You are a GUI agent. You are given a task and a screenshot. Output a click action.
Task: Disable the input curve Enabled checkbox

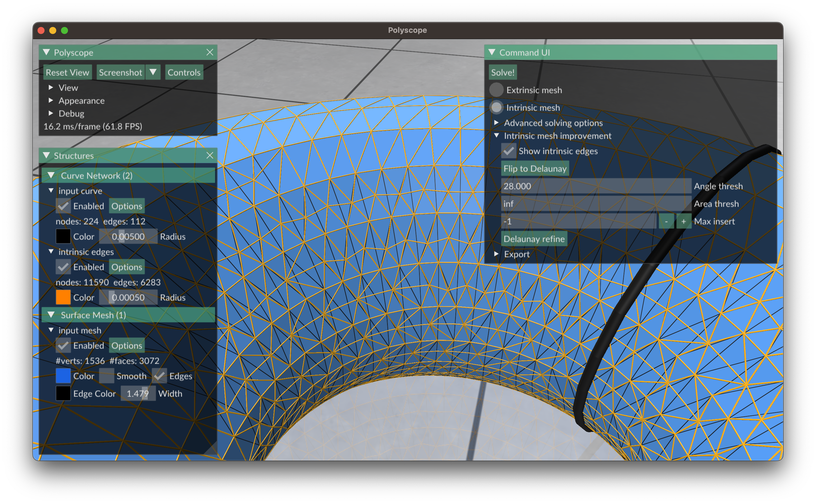[63, 206]
